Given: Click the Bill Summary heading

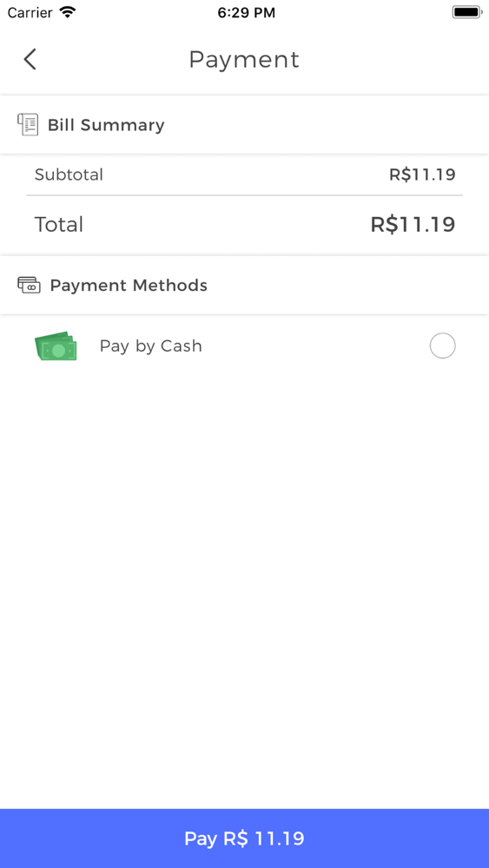Looking at the screenshot, I should [106, 125].
